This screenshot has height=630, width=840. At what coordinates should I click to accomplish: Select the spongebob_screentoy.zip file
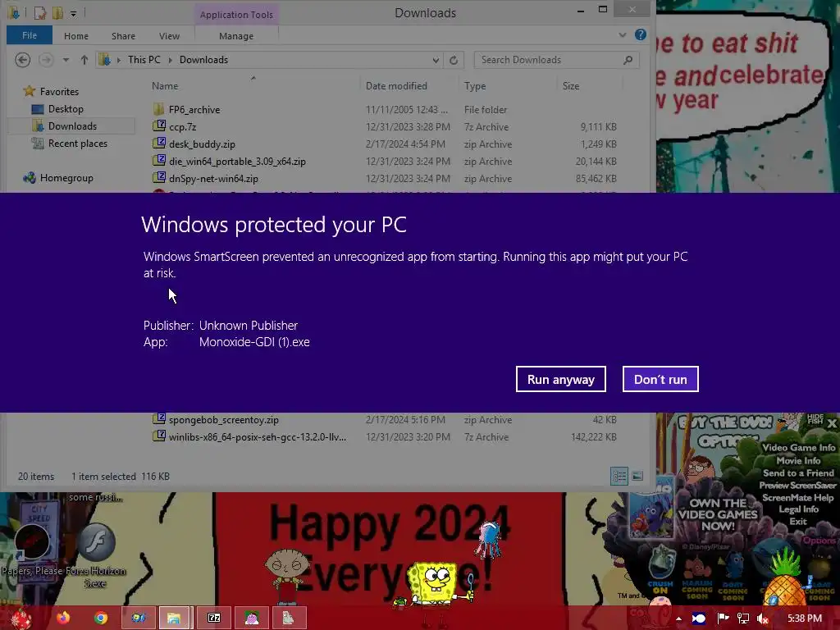pos(223,420)
